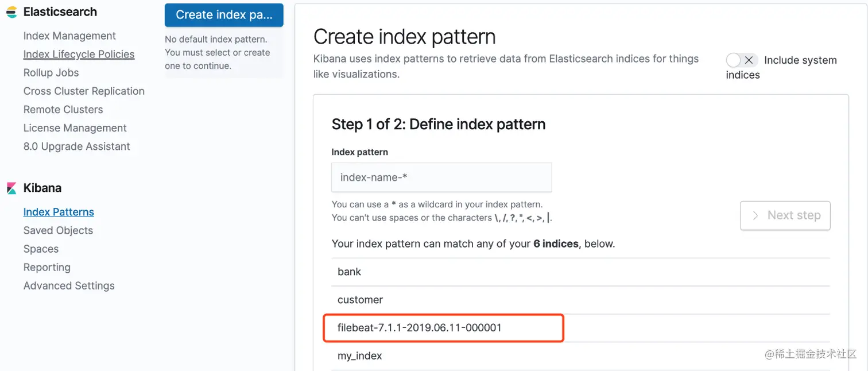Image resolution: width=868 pixels, height=371 pixels.
Task: Open the 8.0 Upgrade Assistant
Action: pos(76,146)
